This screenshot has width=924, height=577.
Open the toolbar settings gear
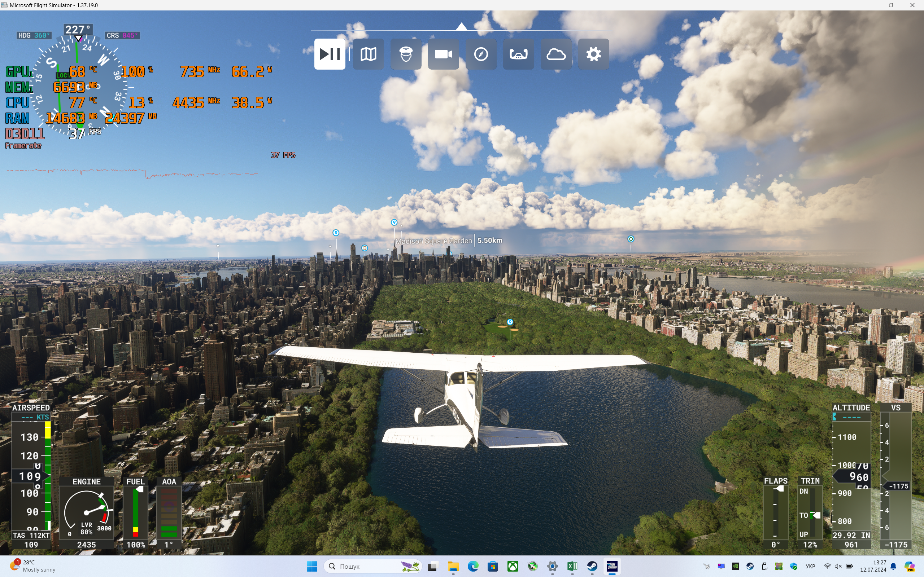click(593, 54)
